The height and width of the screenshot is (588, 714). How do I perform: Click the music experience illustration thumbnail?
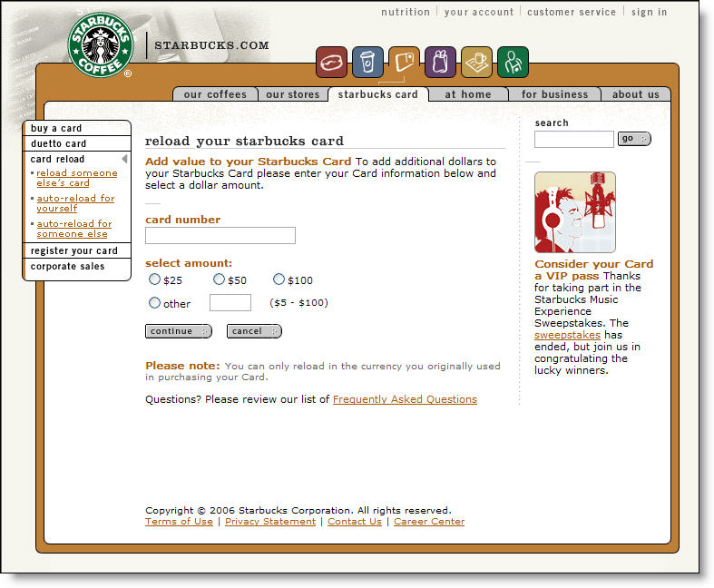click(575, 212)
